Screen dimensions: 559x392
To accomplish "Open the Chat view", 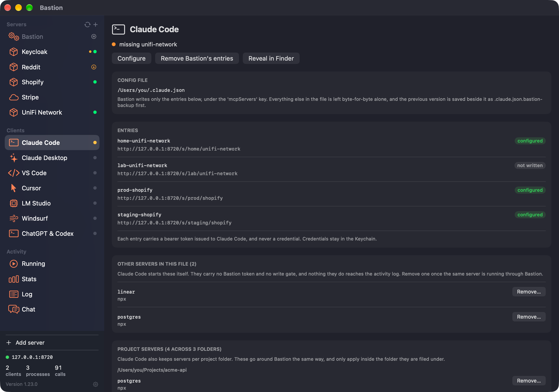I will [x=52, y=309].
